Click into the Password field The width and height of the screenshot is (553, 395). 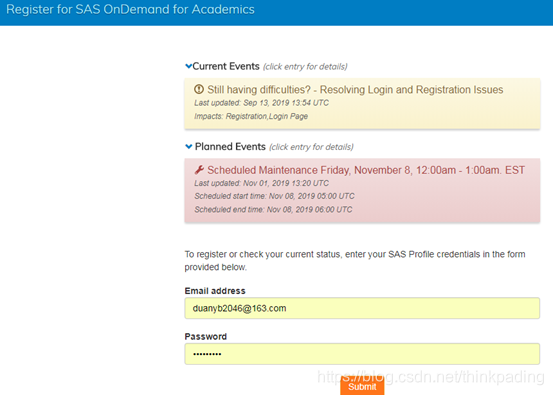point(362,354)
